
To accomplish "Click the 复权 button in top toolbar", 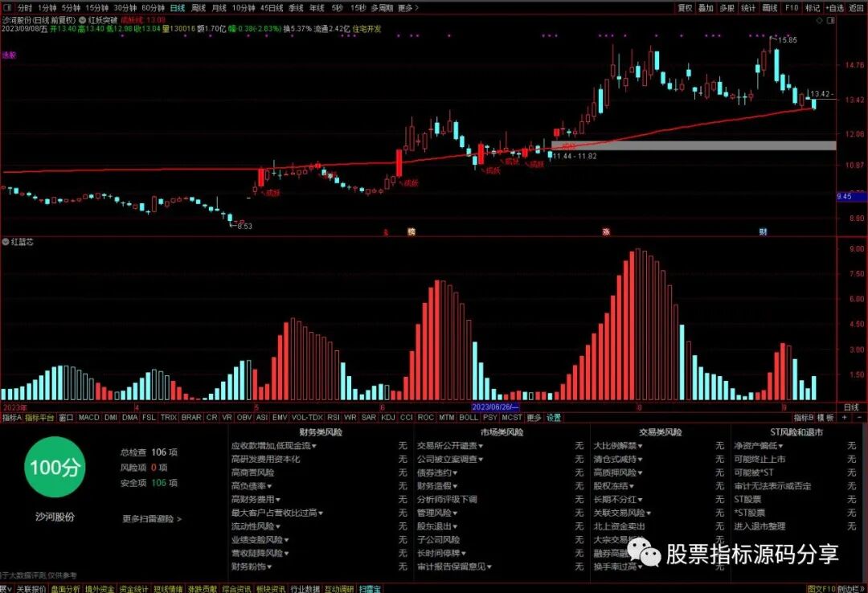I will point(685,8).
